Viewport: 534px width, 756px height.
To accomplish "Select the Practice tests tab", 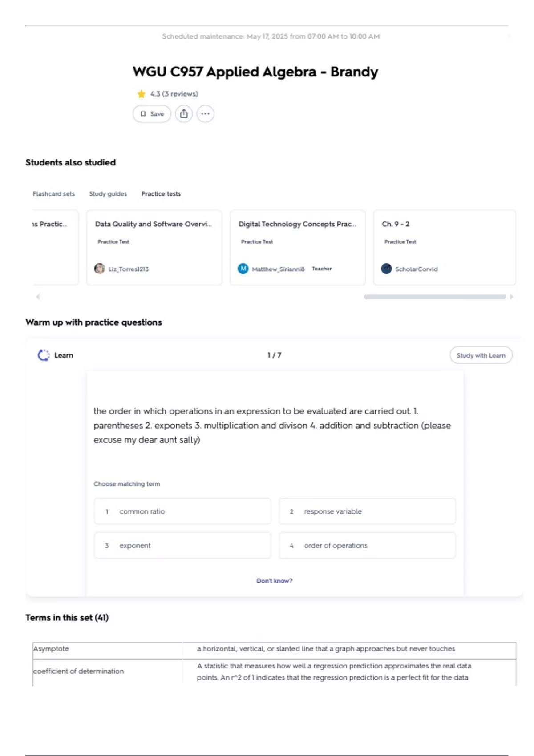I will click(161, 194).
